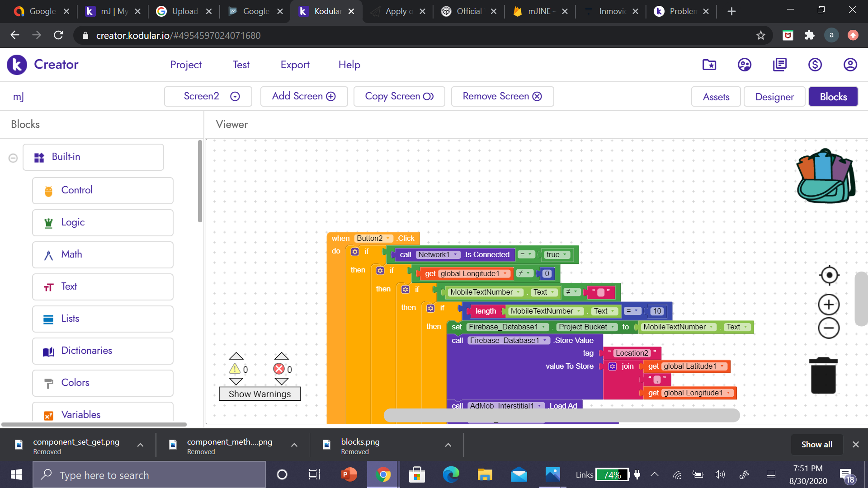Open the Export menu
This screenshot has height=488, width=868.
[x=295, y=65]
